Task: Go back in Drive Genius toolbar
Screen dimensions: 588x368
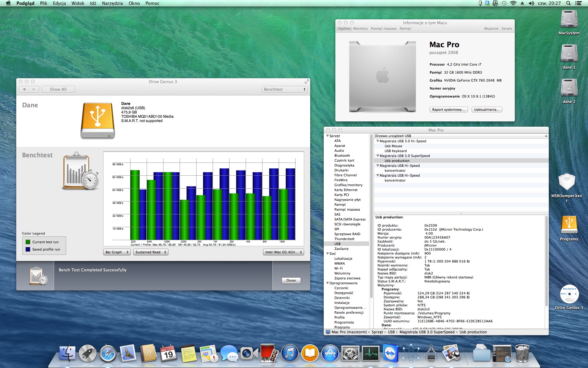Action: [24, 89]
